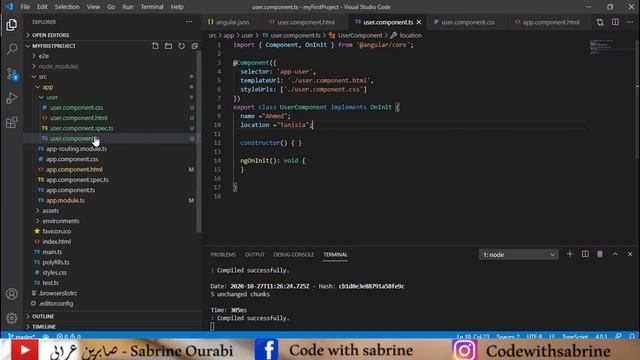
Task: Open the Accounts menu icon
Action: (x=11, y=294)
